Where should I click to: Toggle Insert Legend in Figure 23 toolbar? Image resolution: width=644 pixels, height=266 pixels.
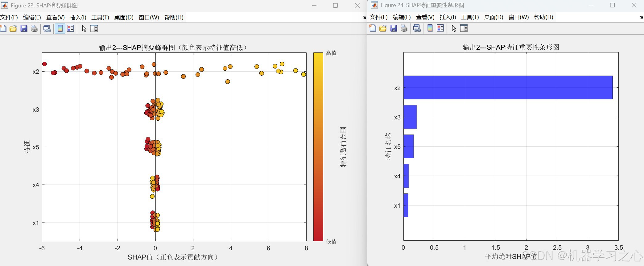tap(71, 29)
